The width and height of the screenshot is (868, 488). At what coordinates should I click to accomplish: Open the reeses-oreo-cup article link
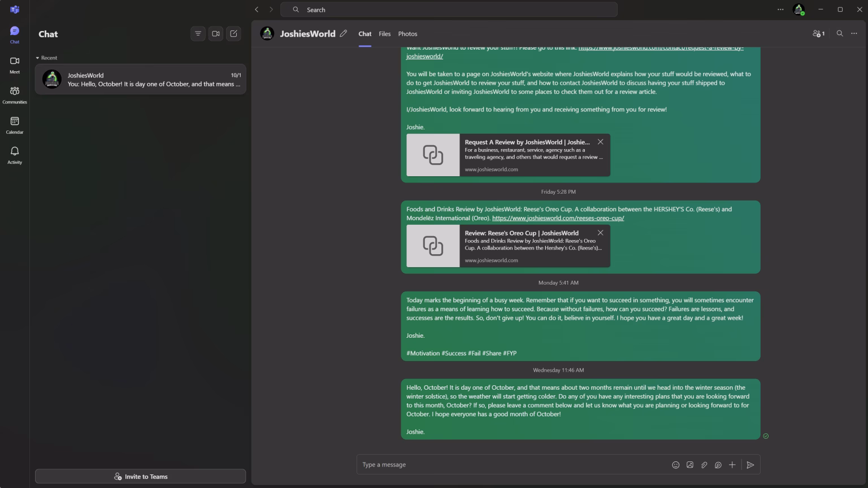[x=558, y=218]
